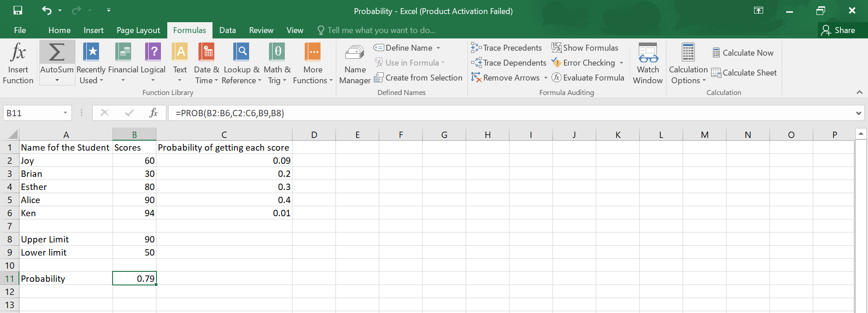
Task: Click the Insert Function fx icon in ribbon
Action: 18,52
